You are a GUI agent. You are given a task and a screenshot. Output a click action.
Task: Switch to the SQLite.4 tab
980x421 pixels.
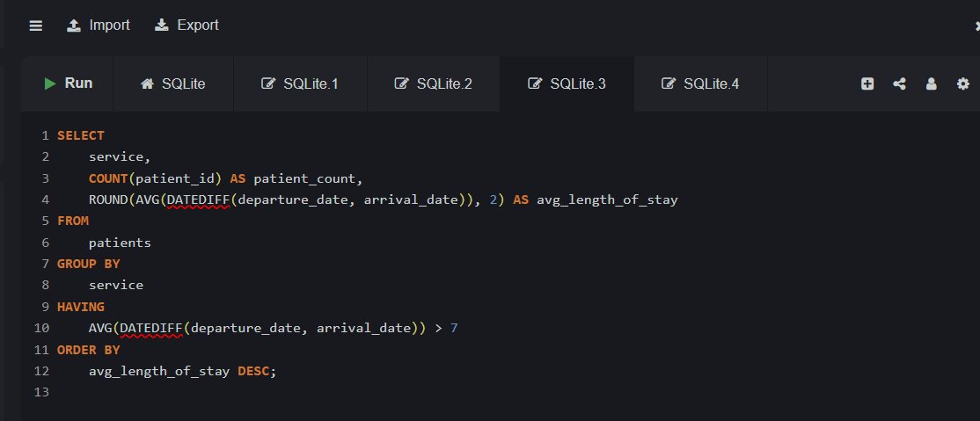click(700, 83)
